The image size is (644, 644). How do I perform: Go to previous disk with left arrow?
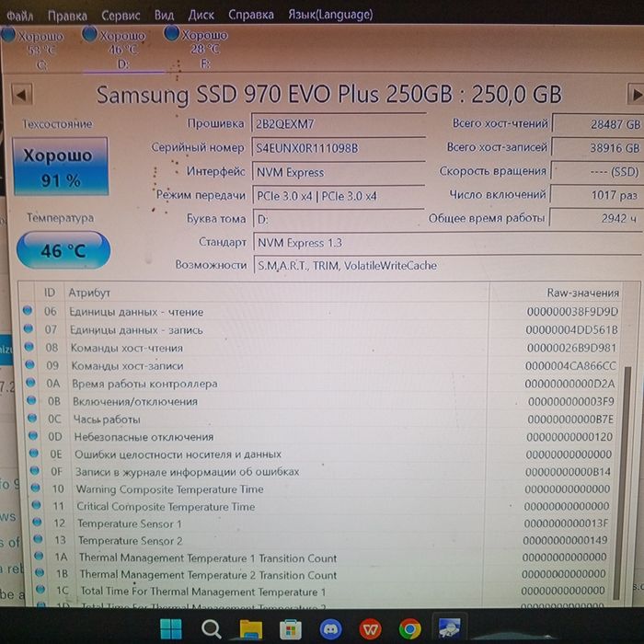point(21,95)
